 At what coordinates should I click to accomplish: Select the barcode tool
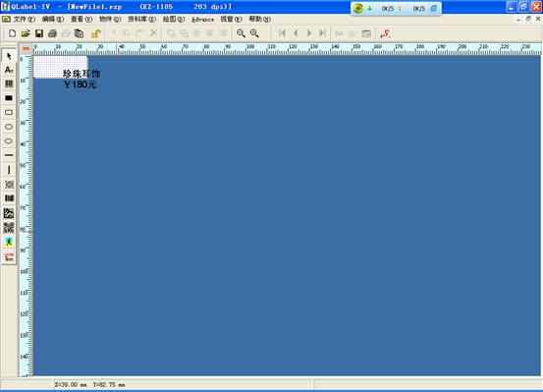9,84
